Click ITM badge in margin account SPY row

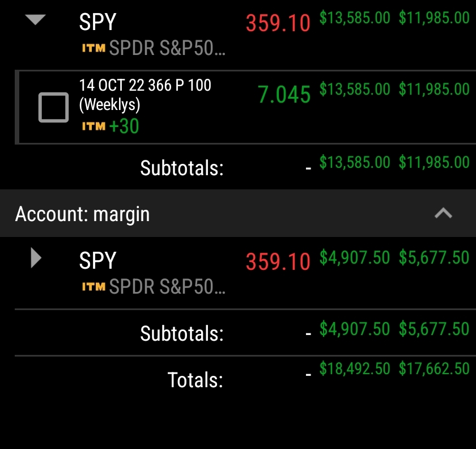point(93,287)
